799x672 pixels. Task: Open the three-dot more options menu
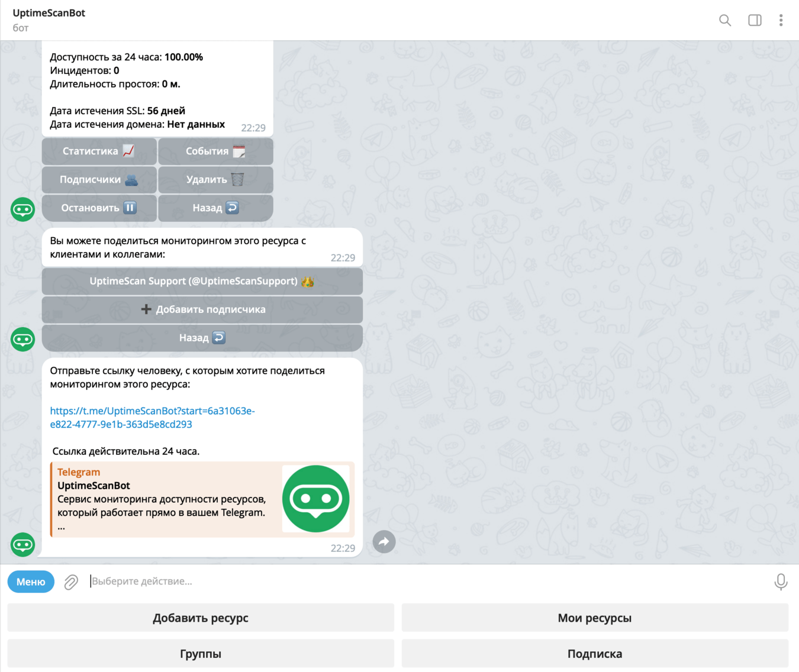(x=781, y=20)
